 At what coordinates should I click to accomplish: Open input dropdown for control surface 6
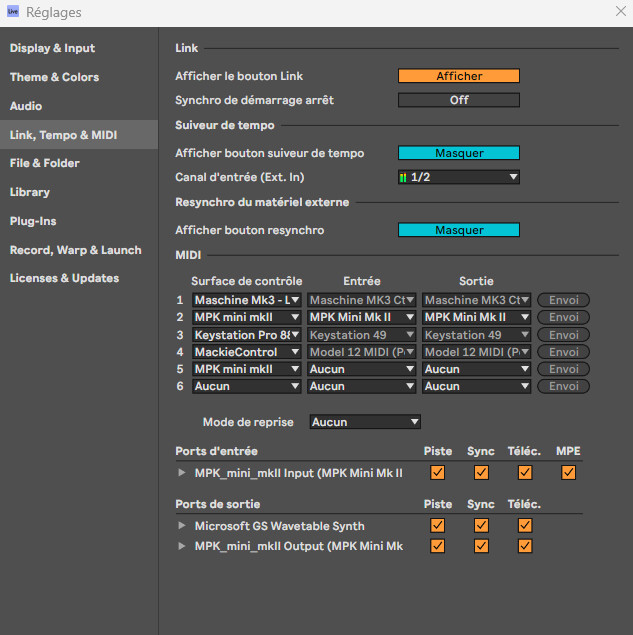(x=361, y=386)
